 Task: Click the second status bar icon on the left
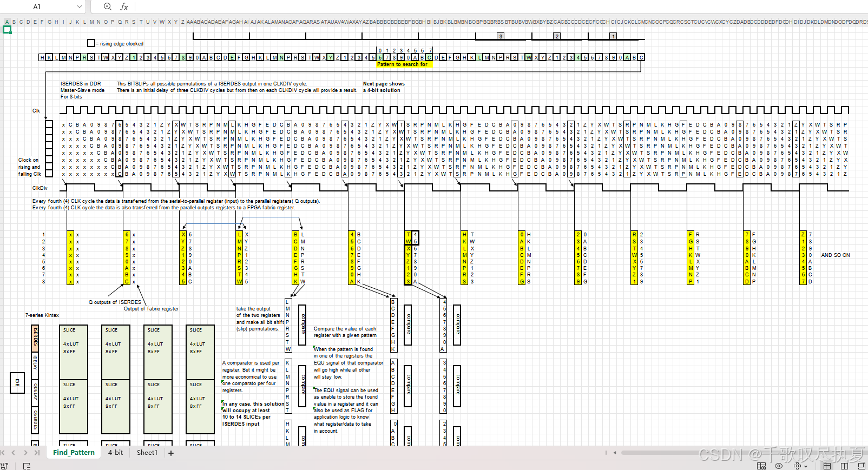[27, 466]
